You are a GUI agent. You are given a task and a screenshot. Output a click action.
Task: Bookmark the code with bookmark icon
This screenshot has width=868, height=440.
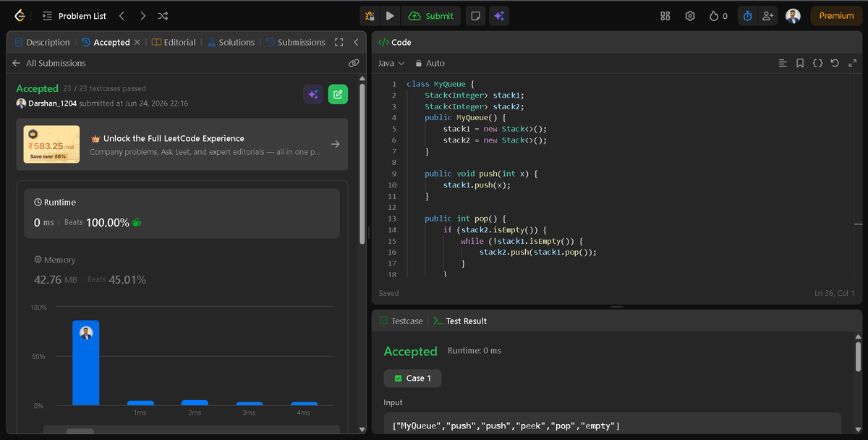pos(800,64)
